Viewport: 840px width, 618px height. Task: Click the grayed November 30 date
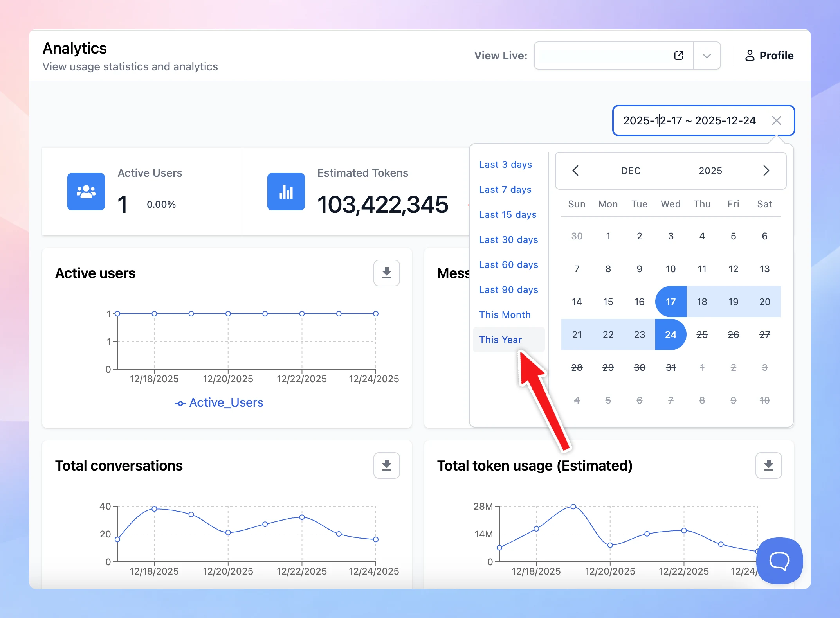[577, 236]
